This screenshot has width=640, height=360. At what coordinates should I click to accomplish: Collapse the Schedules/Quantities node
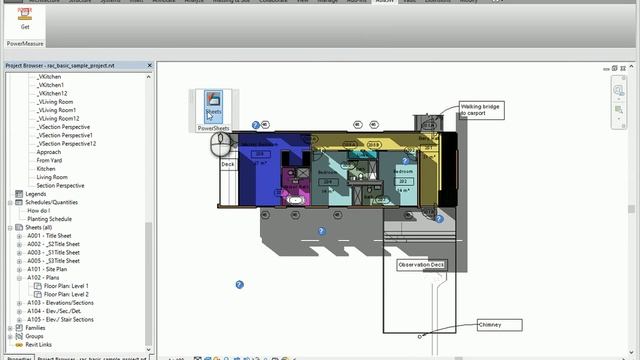click(x=10, y=202)
